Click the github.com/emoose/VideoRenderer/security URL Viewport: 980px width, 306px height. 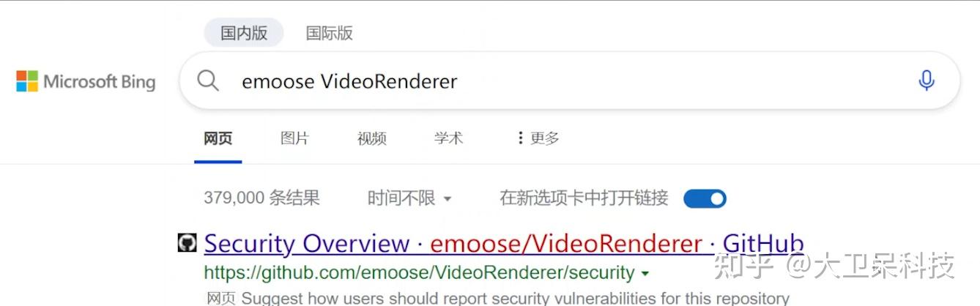tap(420, 273)
